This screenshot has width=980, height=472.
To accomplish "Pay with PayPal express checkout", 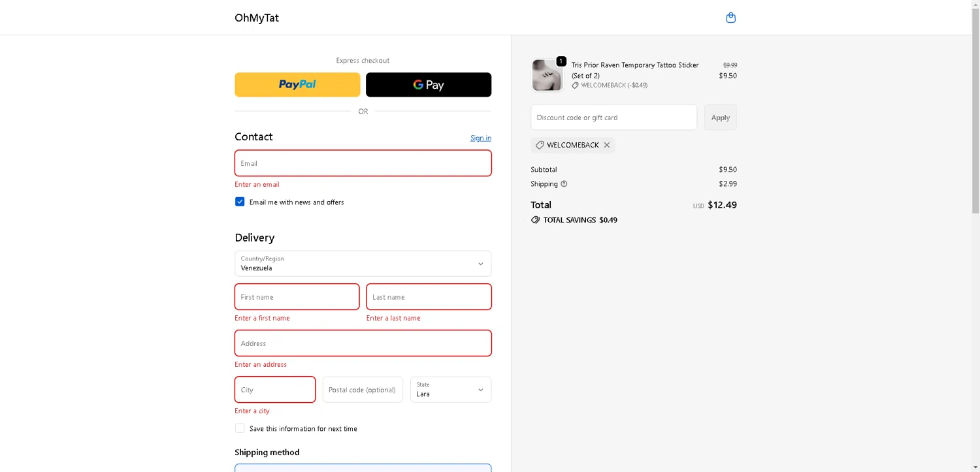I will coord(297,85).
